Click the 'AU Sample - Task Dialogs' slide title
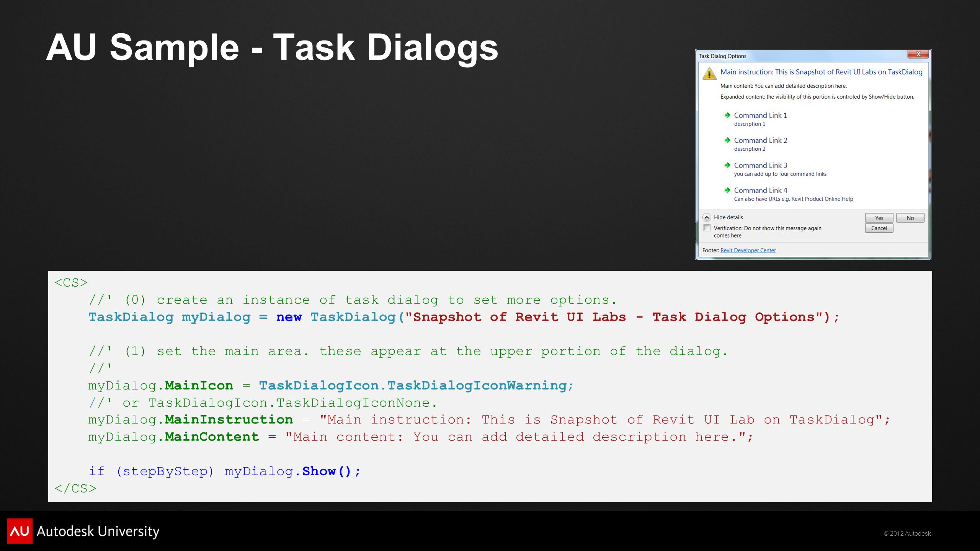This screenshot has height=551, width=980. 272,47
